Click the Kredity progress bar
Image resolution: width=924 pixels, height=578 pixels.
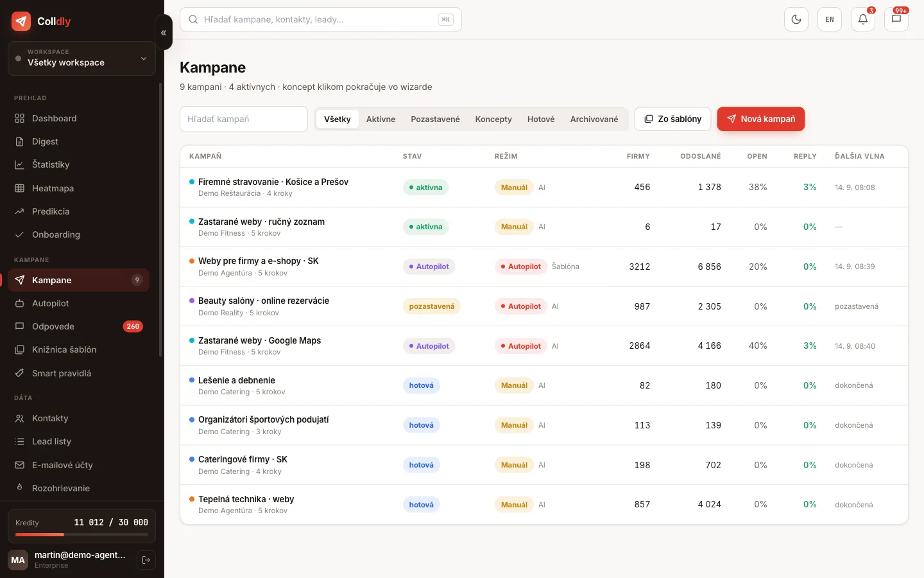(x=81, y=534)
